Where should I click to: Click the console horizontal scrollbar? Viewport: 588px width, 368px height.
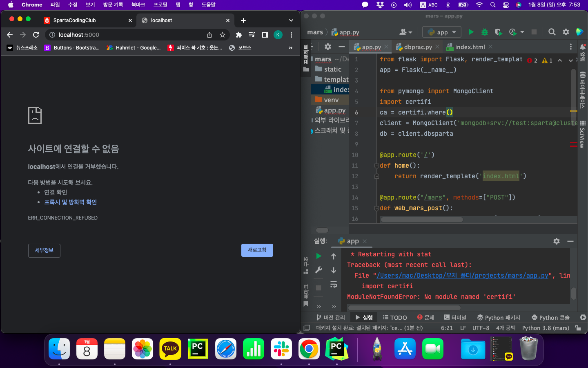click(404, 308)
